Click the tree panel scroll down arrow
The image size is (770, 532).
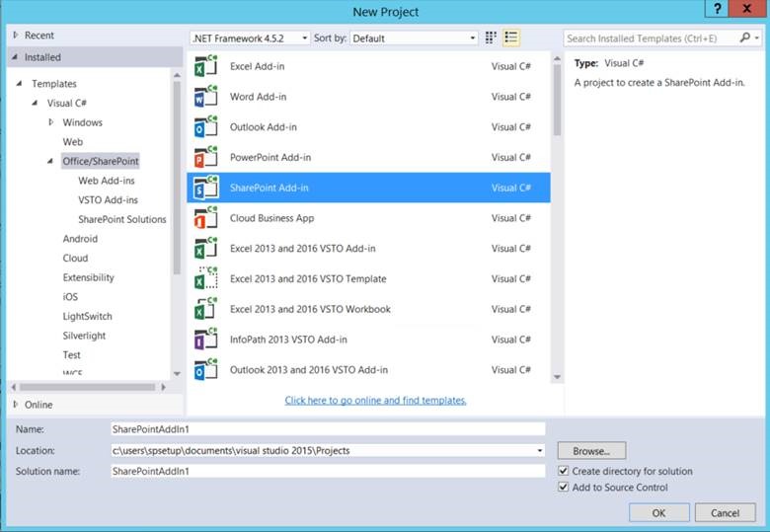[x=177, y=374]
